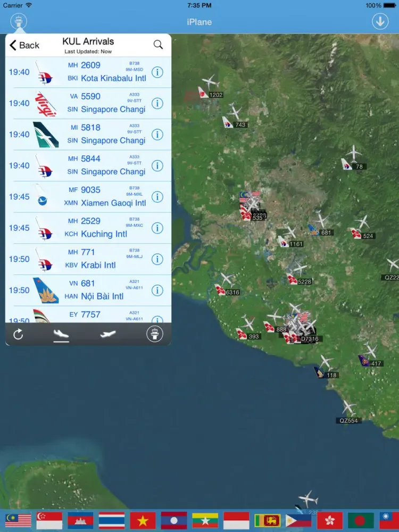The height and width of the screenshot is (532, 399).
Task: Refresh the arrivals list
Action: (x=18, y=334)
